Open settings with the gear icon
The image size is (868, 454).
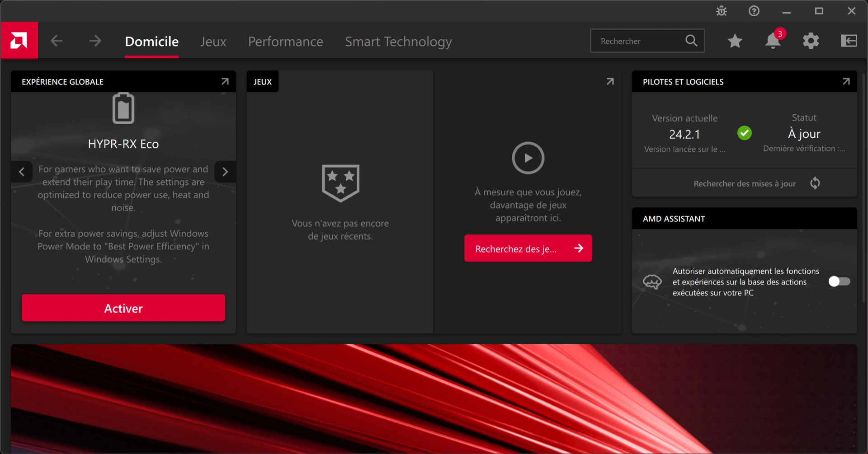[x=811, y=41]
